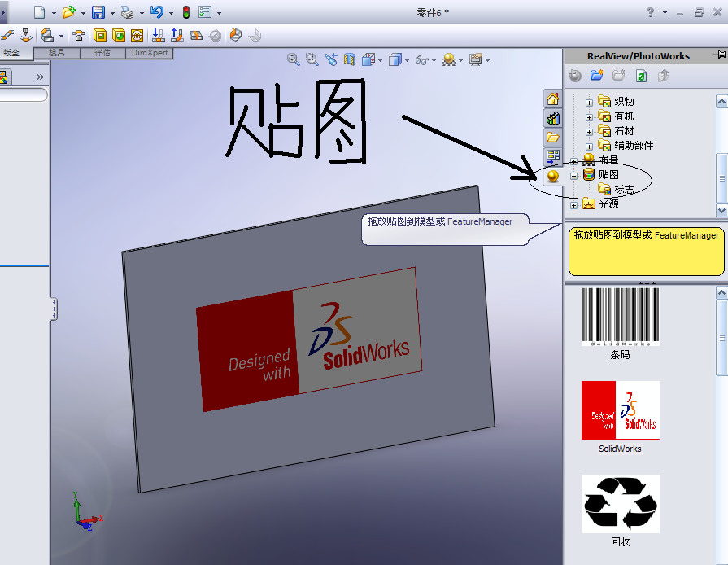Open the SolidWorks Resources home tab
The image size is (728, 565).
click(552, 99)
